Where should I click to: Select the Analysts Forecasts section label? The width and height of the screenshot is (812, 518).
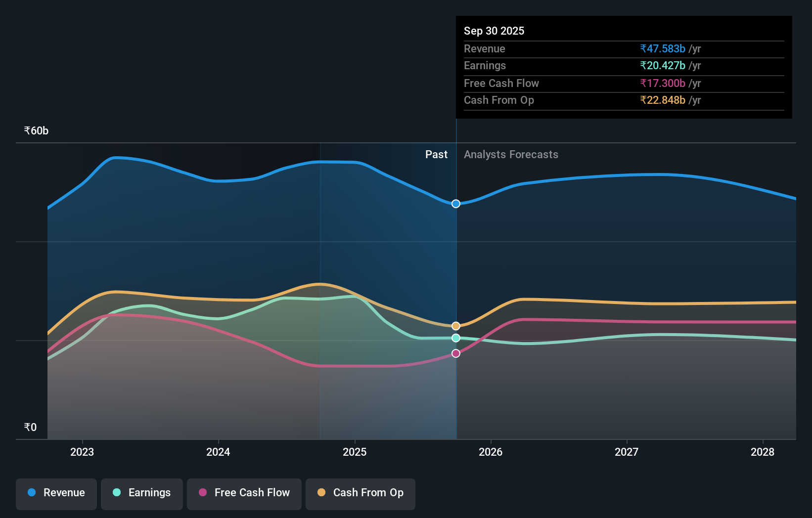tap(511, 154)
